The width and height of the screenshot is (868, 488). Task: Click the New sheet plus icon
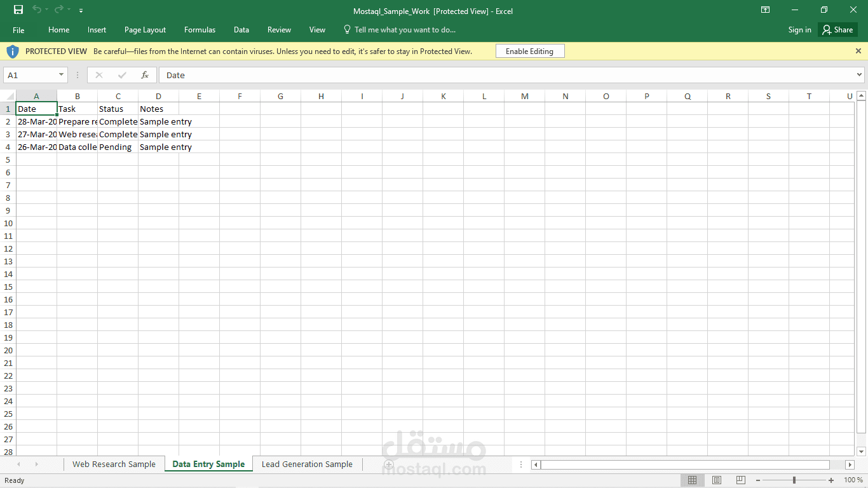coord(389,464)
